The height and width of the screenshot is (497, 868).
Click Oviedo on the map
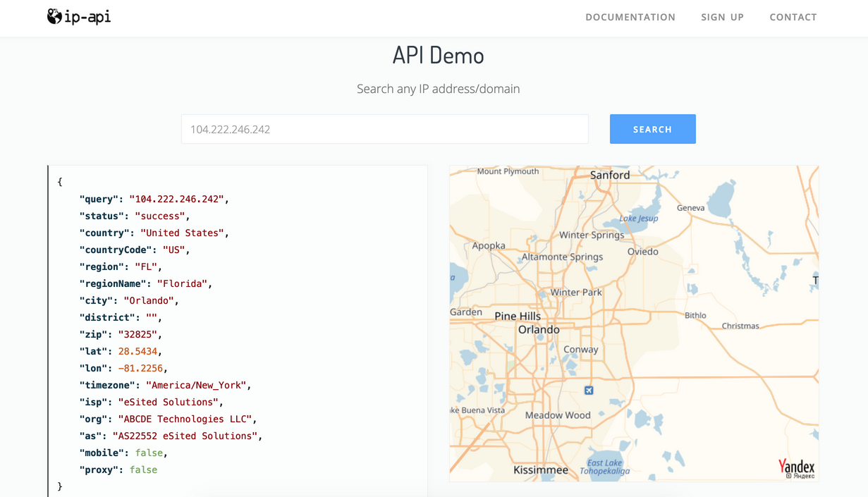642,251
